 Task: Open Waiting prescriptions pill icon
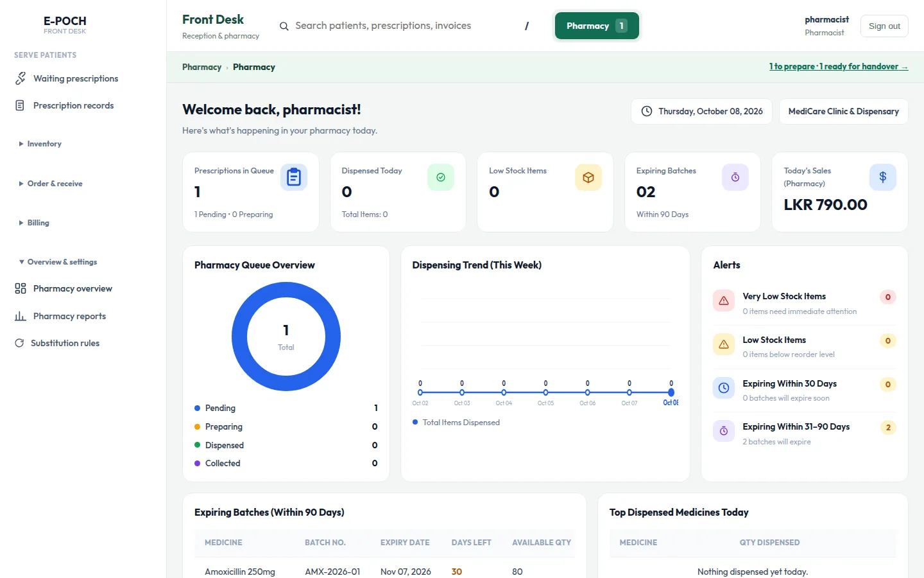[x=21, y=78]
